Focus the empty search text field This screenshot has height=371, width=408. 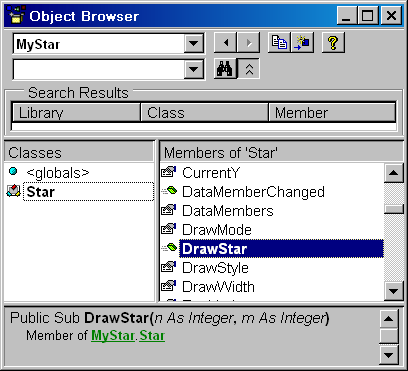(x=98, y=69)
